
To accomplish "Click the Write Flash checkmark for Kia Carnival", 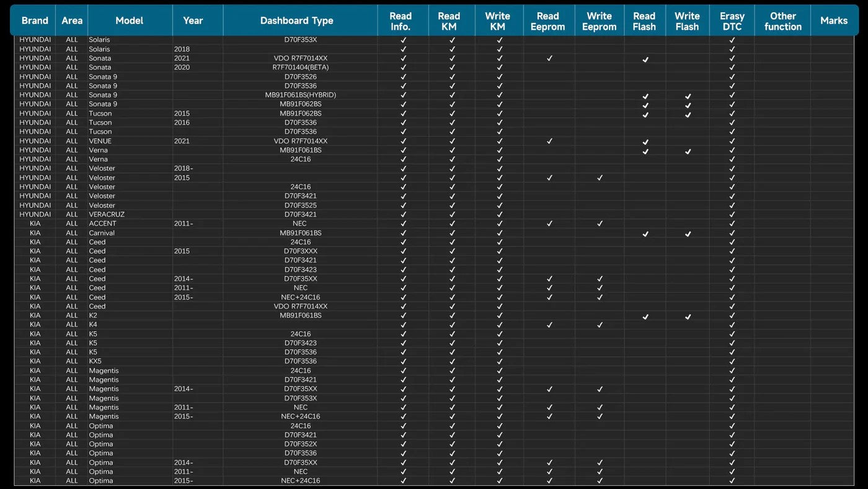I will (688, 234).
